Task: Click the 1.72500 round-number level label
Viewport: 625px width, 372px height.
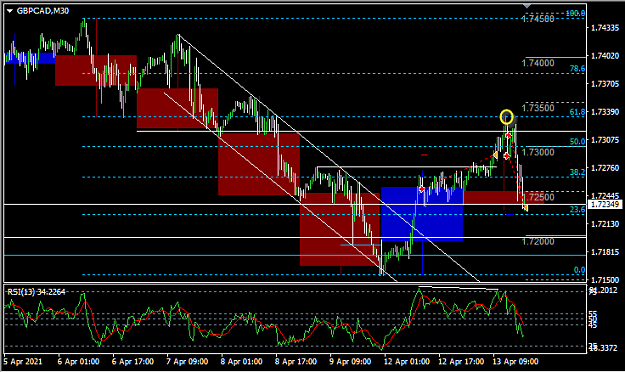Action: (x=539, y=197)
